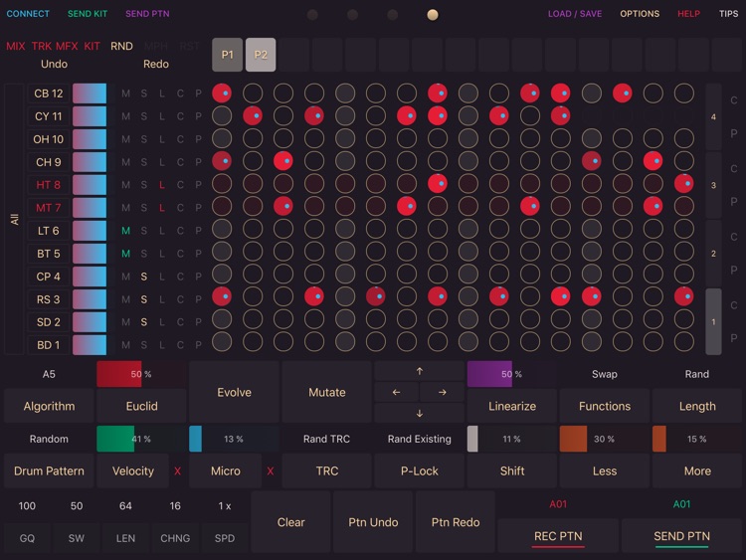Click Ptn Undo
Viewport: 746px width, 560px height.
tap(373, 522)
